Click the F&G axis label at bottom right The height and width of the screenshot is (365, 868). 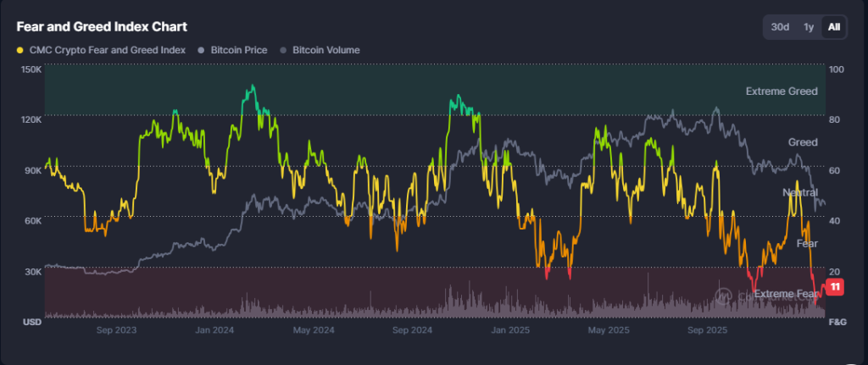click(x=837, y=323)
